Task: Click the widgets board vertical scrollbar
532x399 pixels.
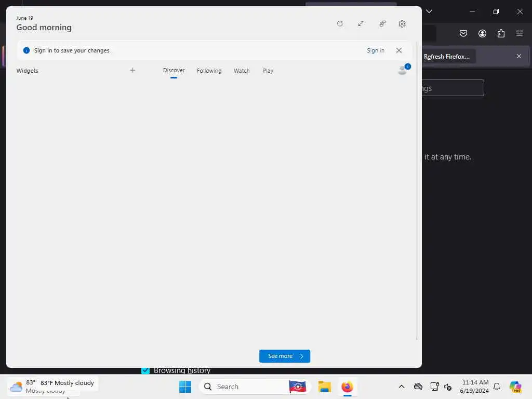Action: point(417,190)
